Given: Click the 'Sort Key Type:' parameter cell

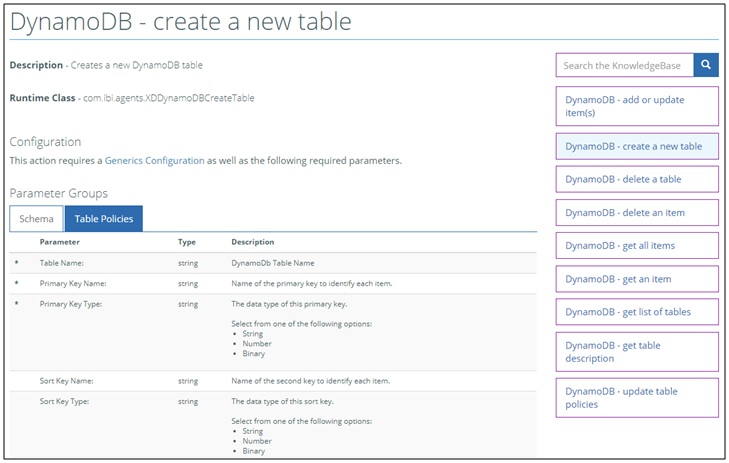Looking at the screenshot, I should tap(64, 402).
